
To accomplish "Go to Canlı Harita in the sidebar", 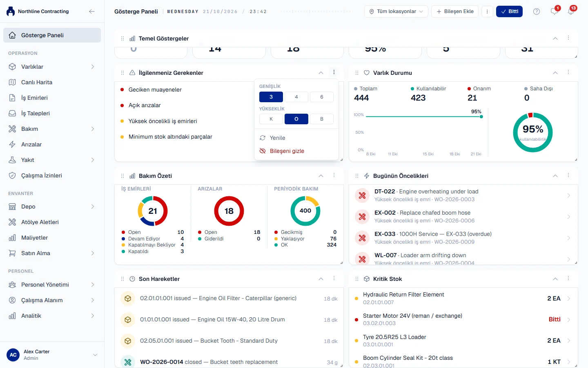I will point(52,82).
